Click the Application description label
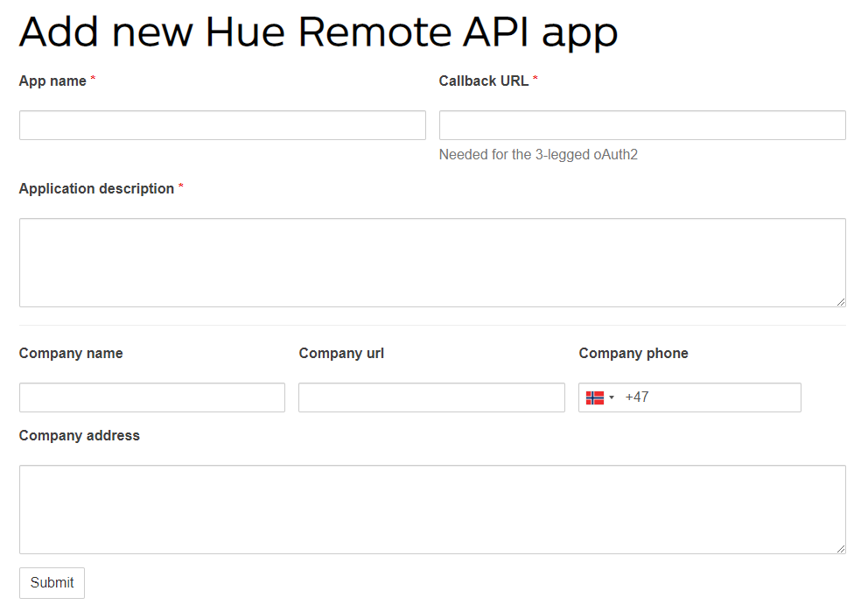The image size is (868, 612). (x=97, y=189)
